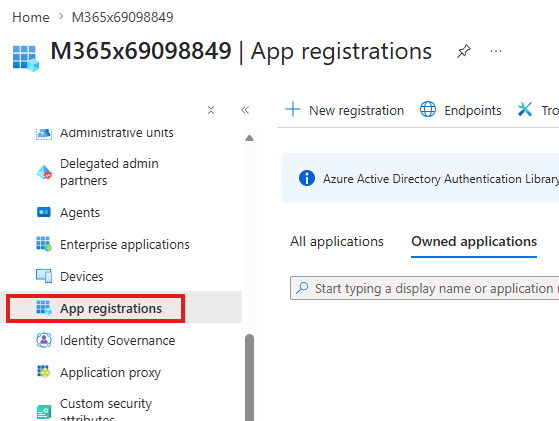Click the App registrations sidebar icon
Viewport: 559px width, 421px height.
[44, 308]
